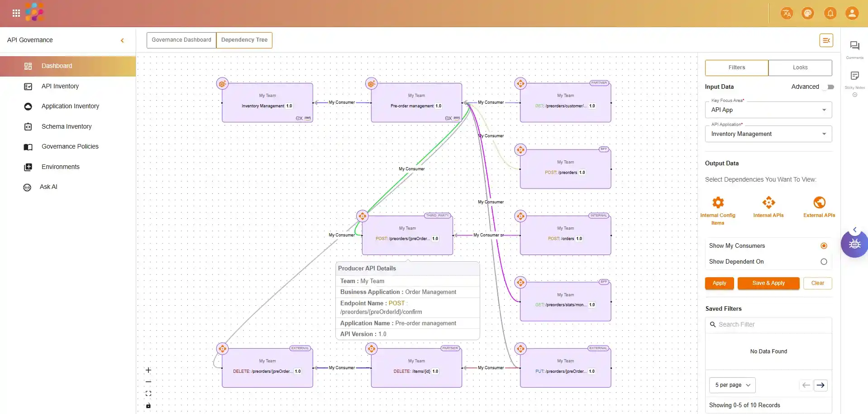
Task: Choose the Show Dependent On option
Action: 824,262
